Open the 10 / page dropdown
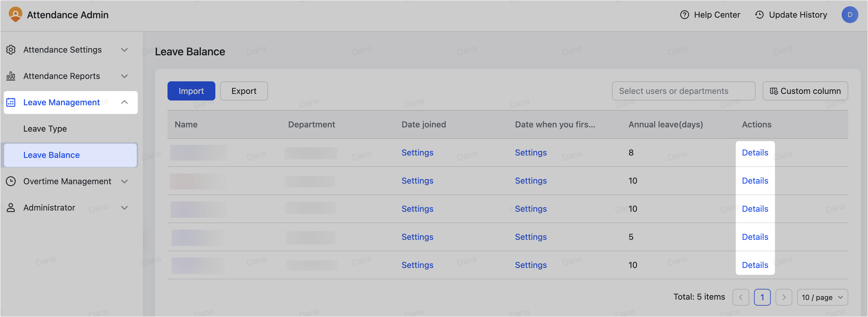 [822, 297]
